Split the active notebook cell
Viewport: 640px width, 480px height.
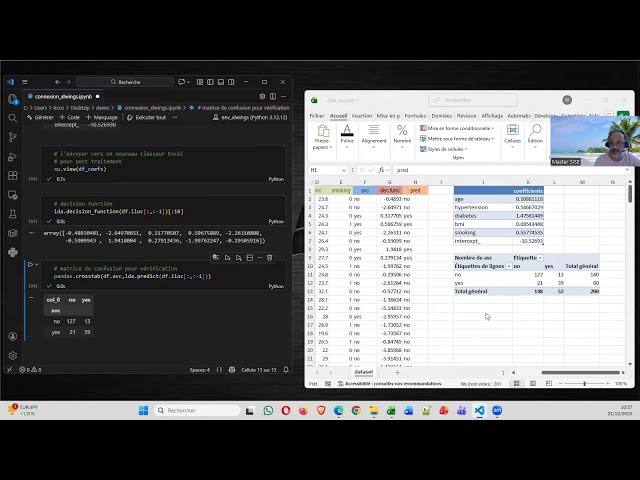(x=249, y=258)
